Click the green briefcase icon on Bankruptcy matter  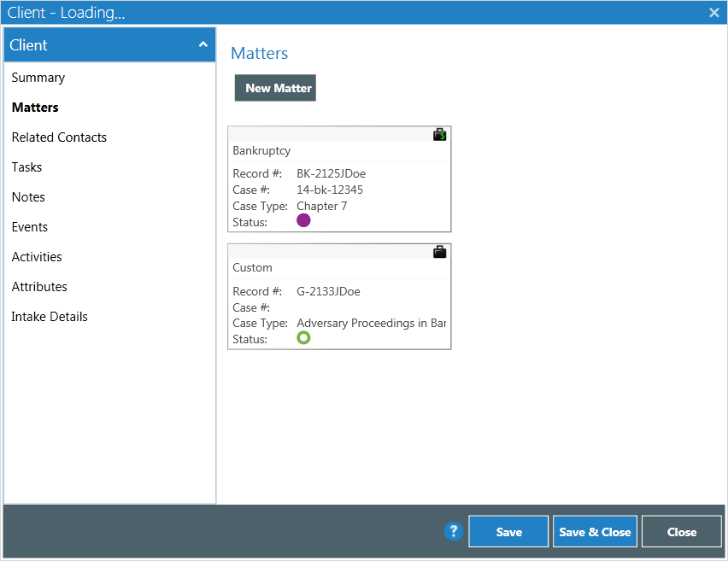click(x=439, y=134)
